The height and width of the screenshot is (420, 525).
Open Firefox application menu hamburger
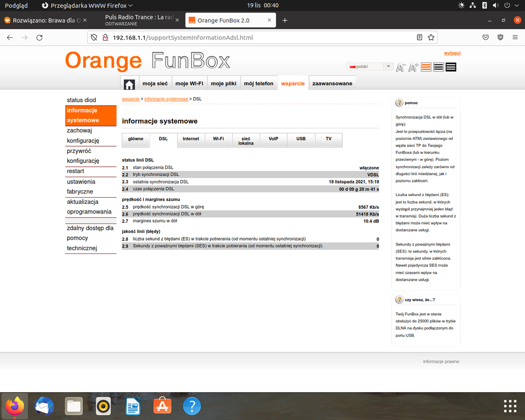click(x=514, y=38)
